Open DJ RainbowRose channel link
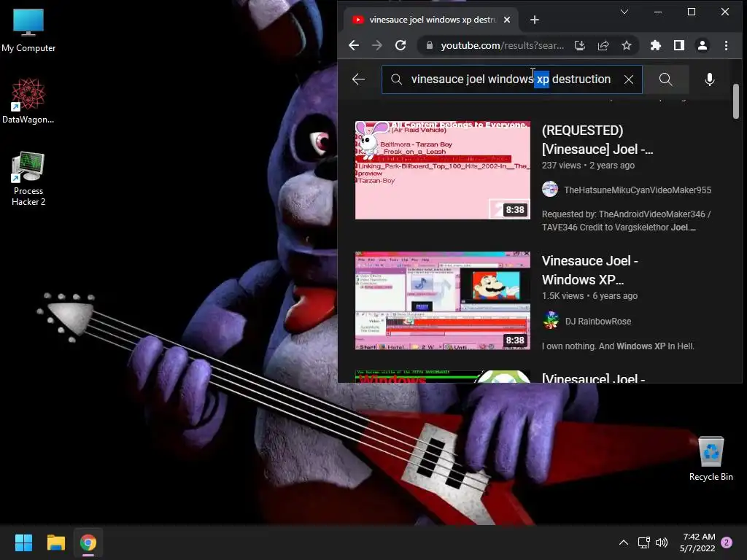The width and height of the screenshot is (747, 560). tap(598, 322)
